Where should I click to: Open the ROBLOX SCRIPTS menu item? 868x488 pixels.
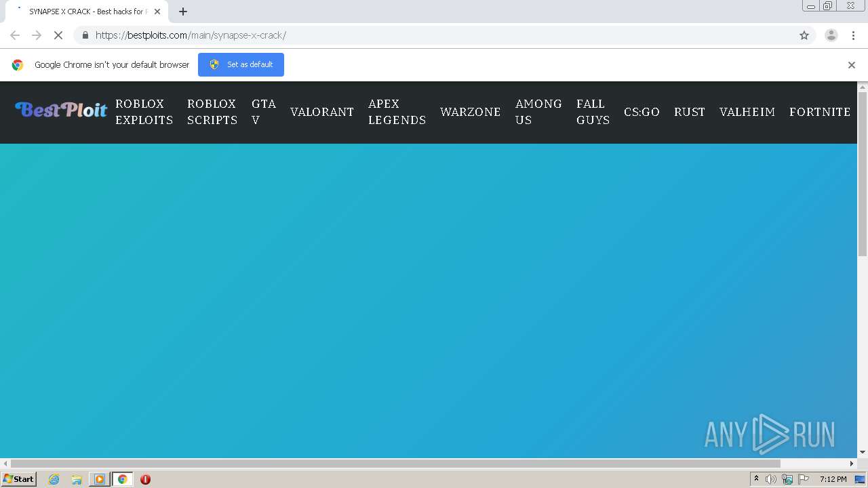coord(212,112)
